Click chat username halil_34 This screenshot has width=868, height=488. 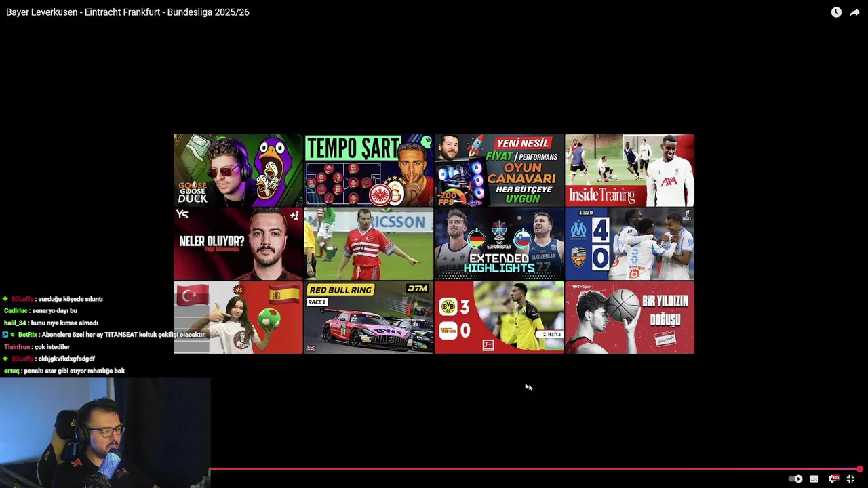tap(15, 323)
